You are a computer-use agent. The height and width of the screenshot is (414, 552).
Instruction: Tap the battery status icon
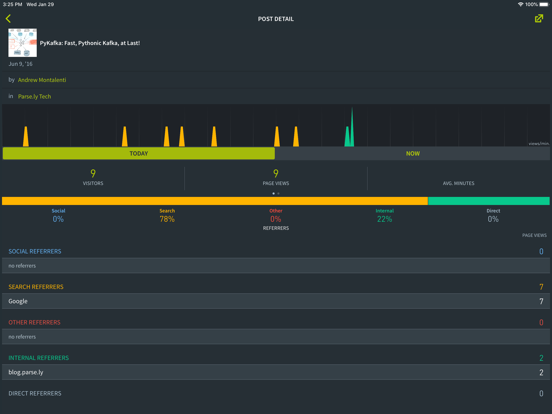point(544,4)
